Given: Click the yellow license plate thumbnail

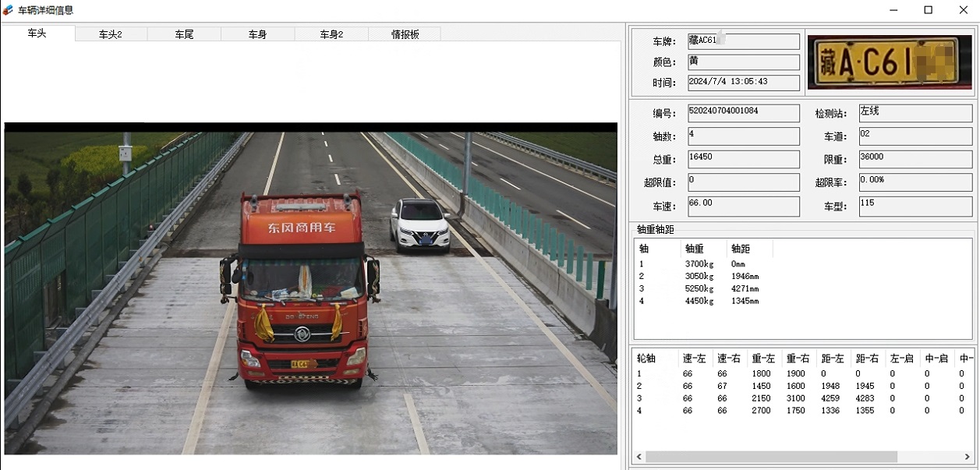Looking at the screenshot, I should tap(887, 62).
